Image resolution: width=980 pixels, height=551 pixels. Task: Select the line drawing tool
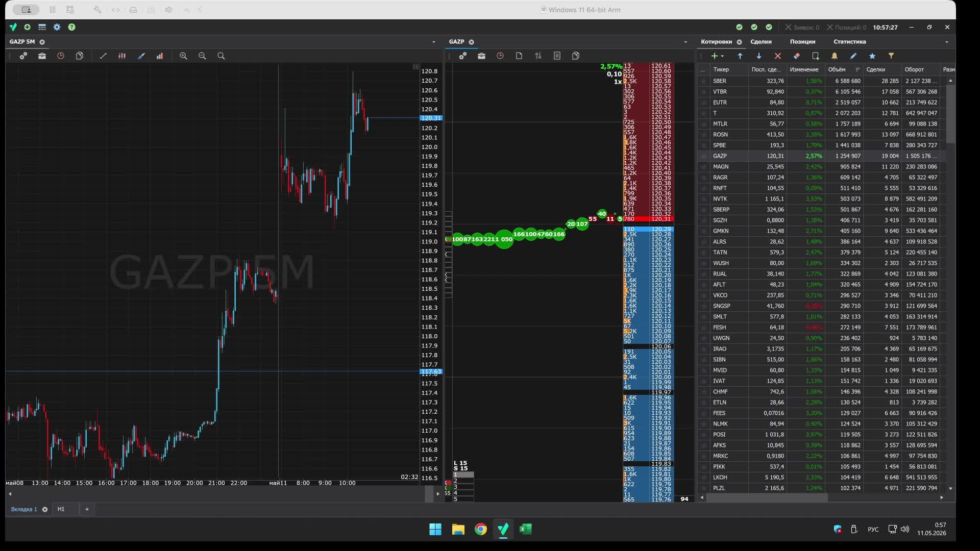pos(103,56)
